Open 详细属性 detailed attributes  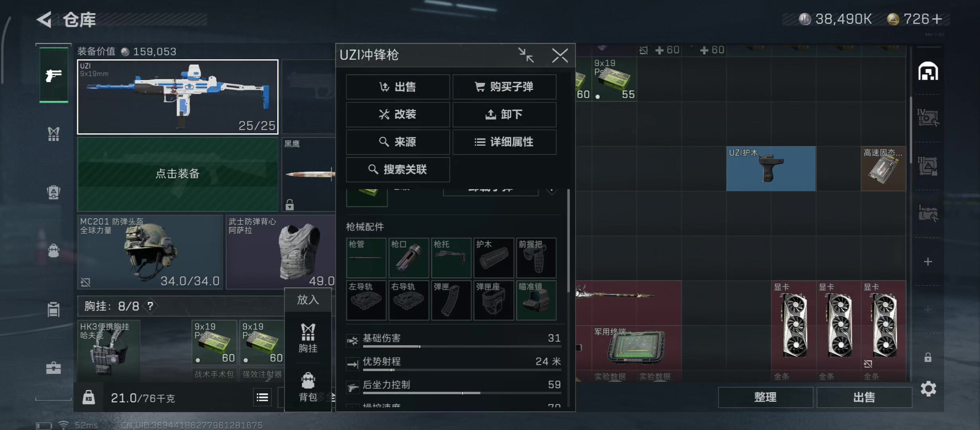pos(504,142)
